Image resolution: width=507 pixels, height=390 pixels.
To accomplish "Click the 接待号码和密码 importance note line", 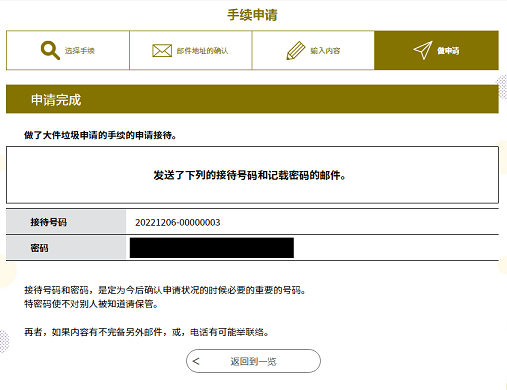I will click(165, 290).
